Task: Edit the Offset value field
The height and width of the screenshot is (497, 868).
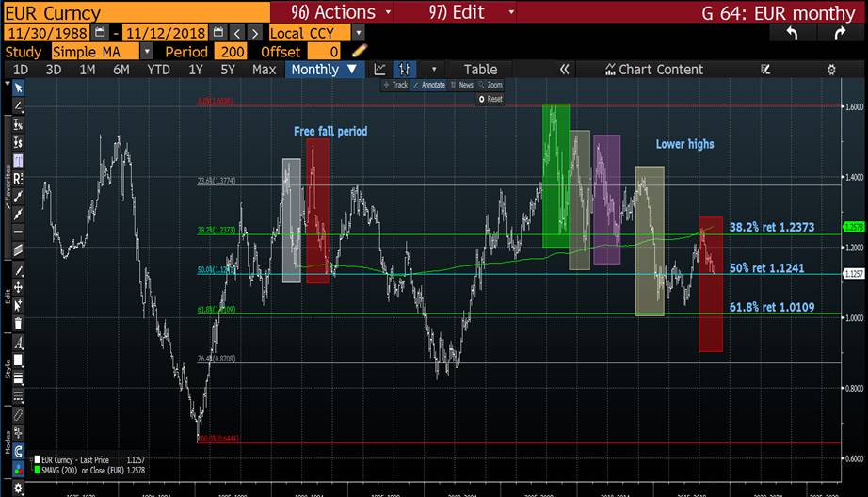Action: click(x=323, y=52)
